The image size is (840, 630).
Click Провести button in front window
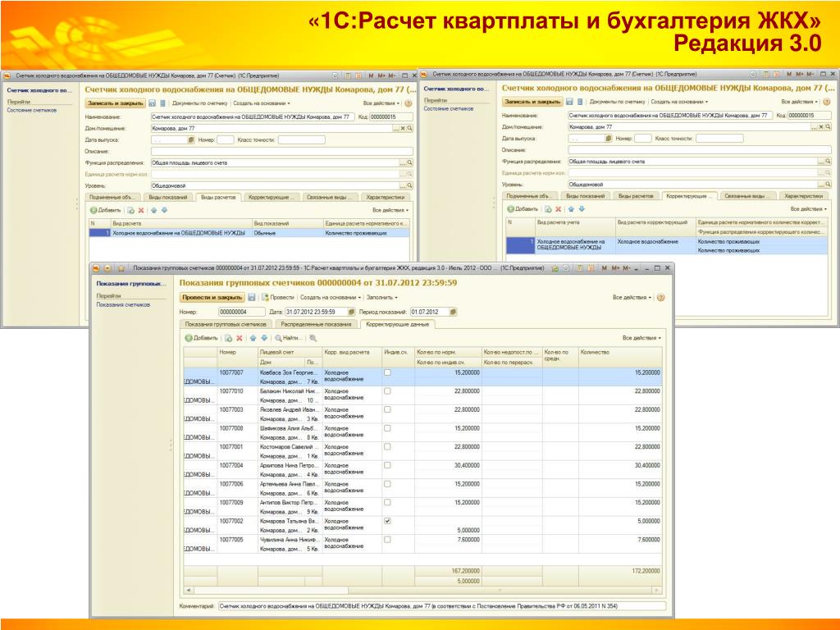pyautogui.click(x=278, y=297)
